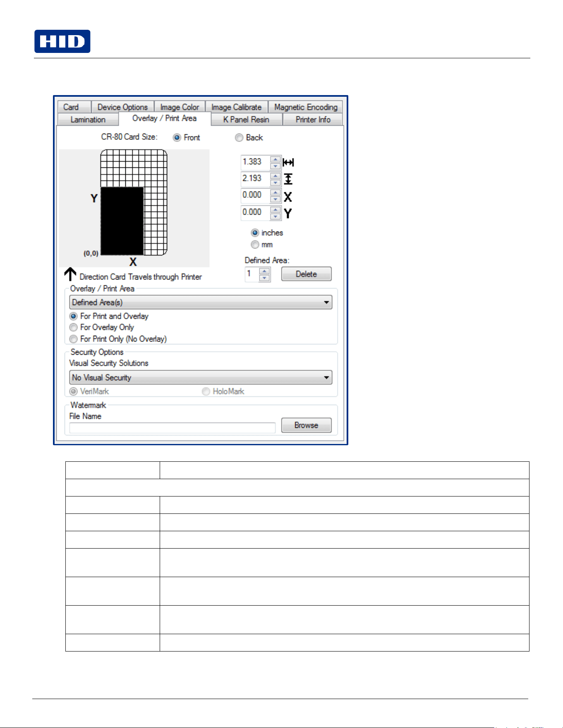Open the K Panel Resin tab

coord(247,119)
